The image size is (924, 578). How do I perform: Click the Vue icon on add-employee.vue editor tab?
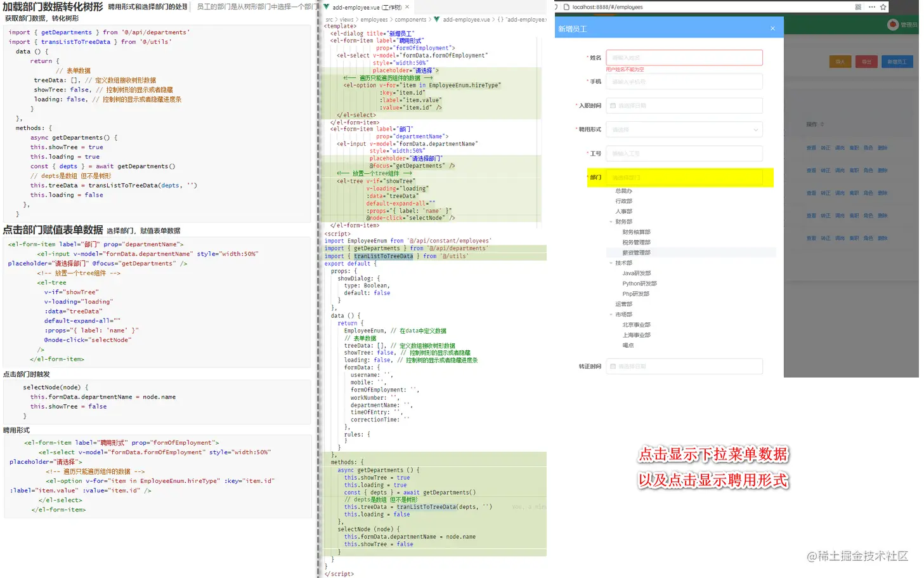327,7
